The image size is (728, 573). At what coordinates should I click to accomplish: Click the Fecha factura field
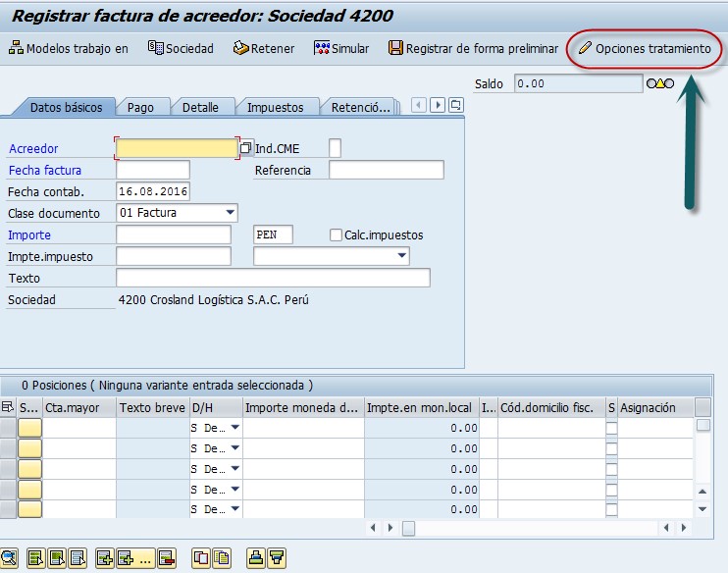click(x=153, y=170)
